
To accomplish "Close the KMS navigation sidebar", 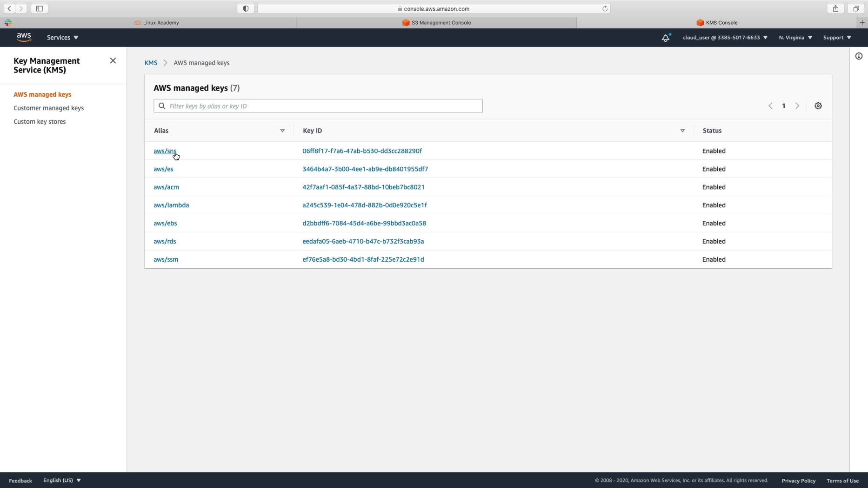I will 113,61.
